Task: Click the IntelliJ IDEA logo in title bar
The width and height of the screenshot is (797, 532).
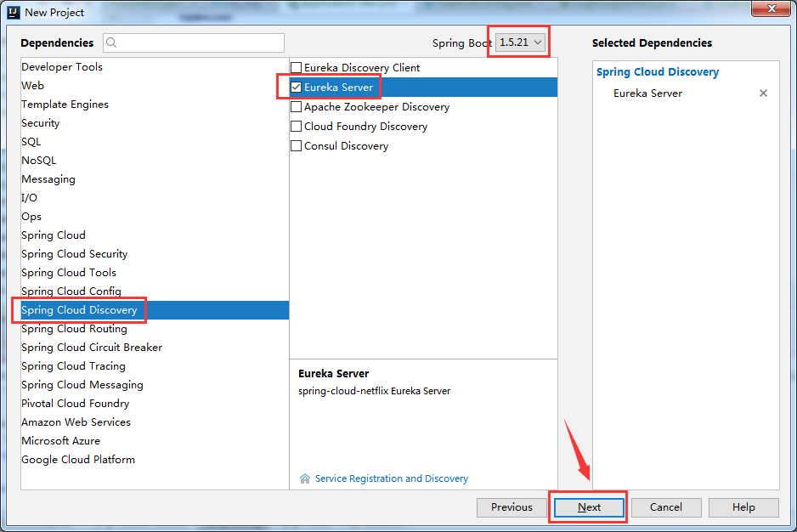Action: click(14, 12)
